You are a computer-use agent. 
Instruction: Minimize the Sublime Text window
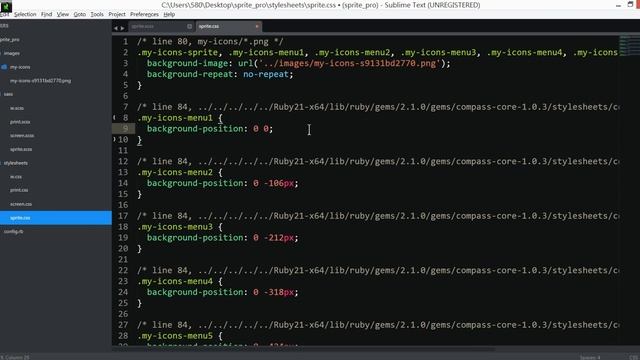(x=619, y=5)
